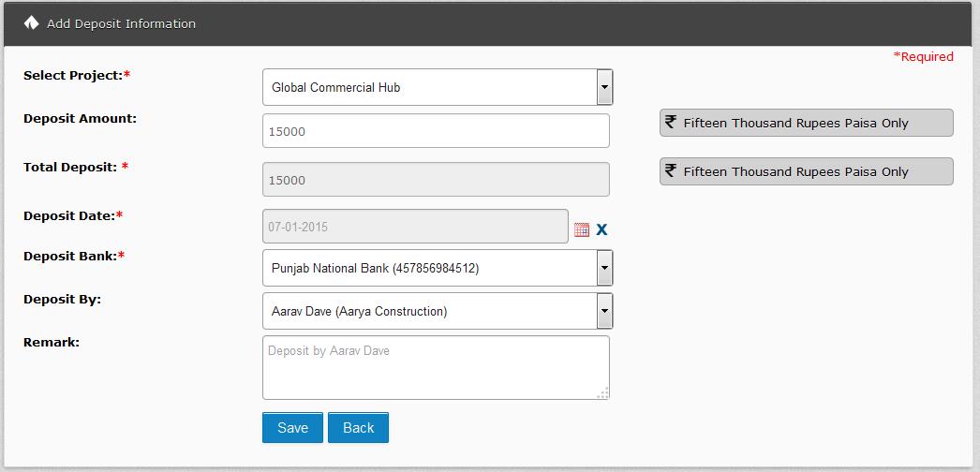Open the Deposit Bank dropdown list
980x472 pixels.
(604, 269)
